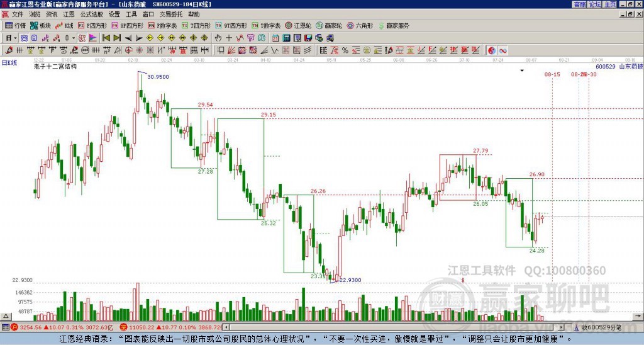Open the 工具 menu
644x345 pixels.
[x=131, y=14]
